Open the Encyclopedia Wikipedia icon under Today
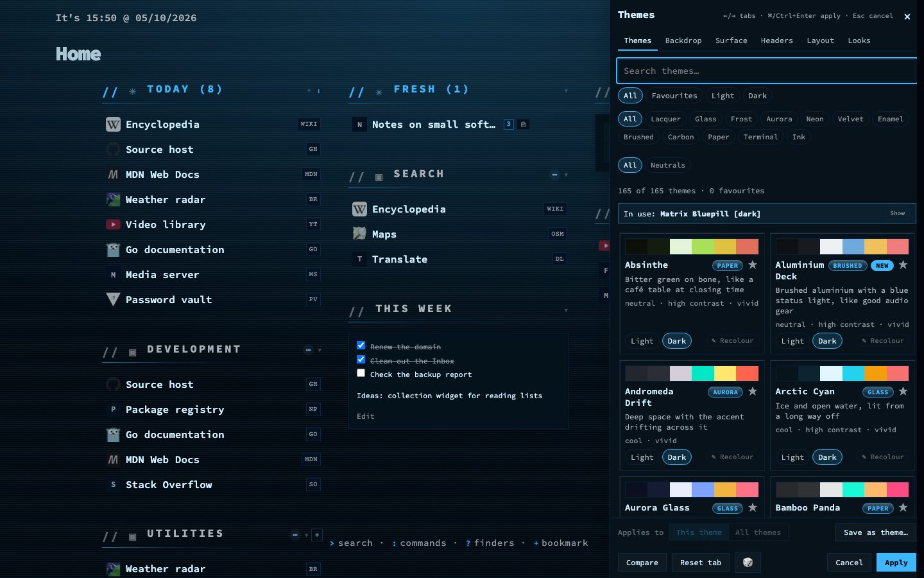Screen dimensions: 924x578 (x=113, y=124)
